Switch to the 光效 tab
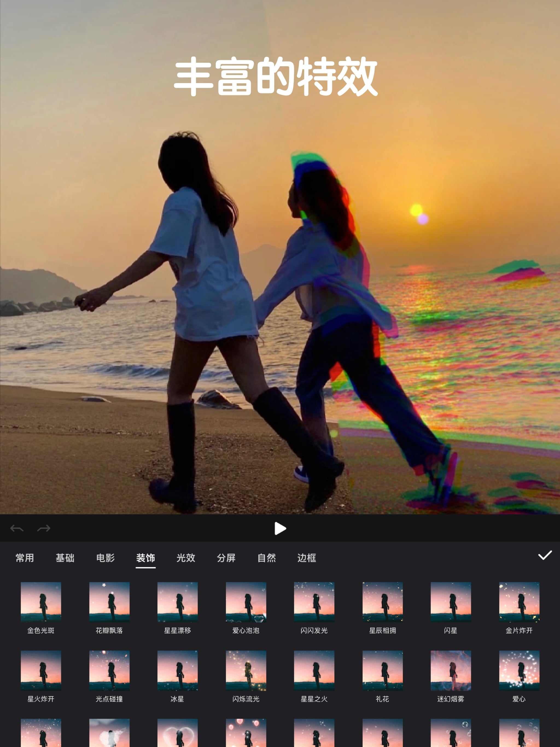This screenshot has width=560, height=747. (x=186, y=558)
